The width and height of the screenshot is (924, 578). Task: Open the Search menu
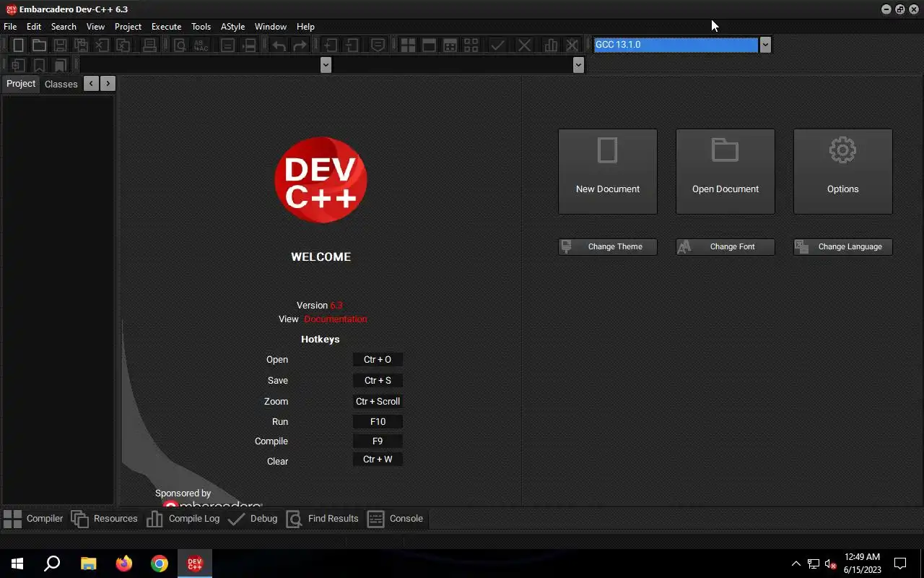(x=64, y=26)
